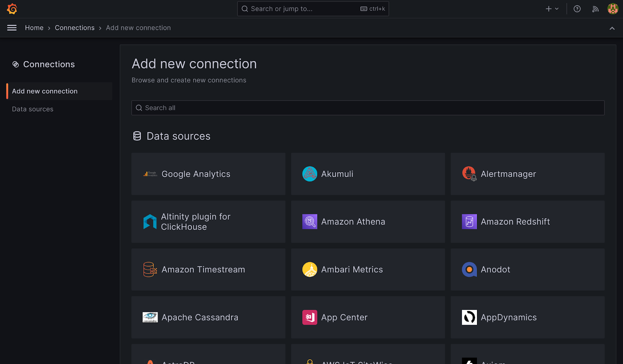
Task: Open the Ambari Metrics card
Action: point(368,269)
